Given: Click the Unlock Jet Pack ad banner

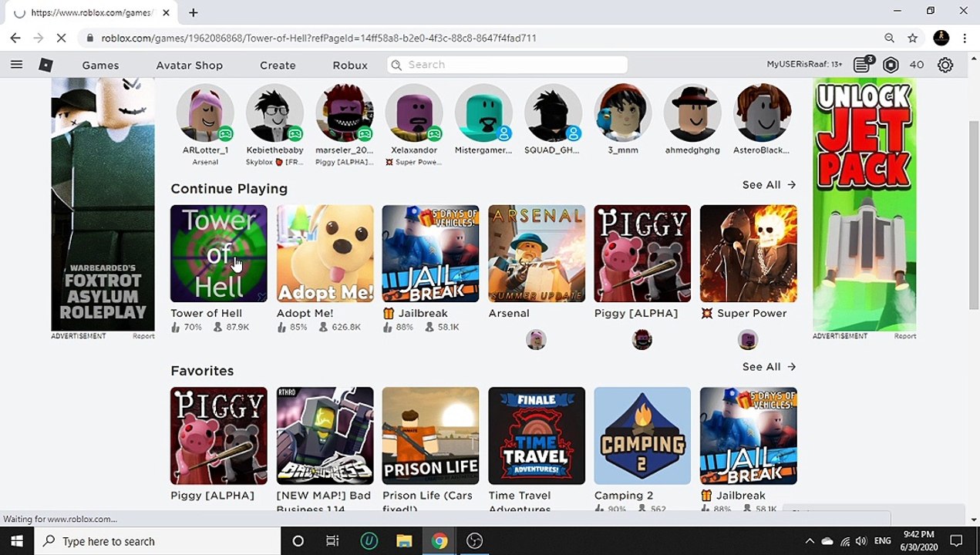Looking at the screenshot, I should [864, 204].
